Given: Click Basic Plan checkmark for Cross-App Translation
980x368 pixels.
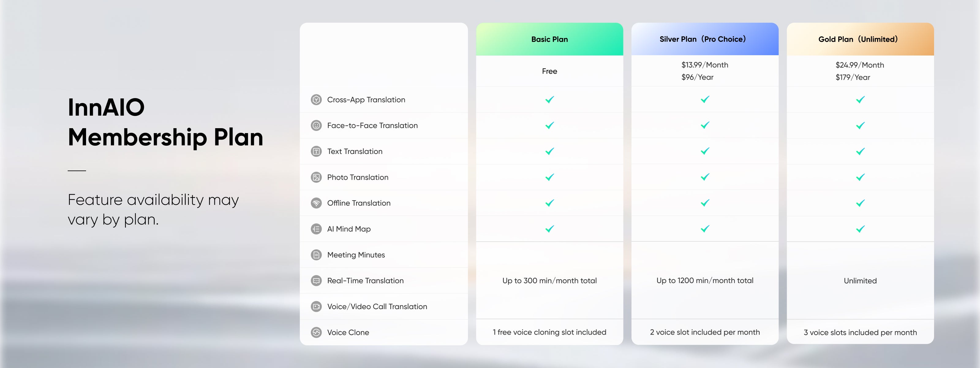Looking at the screenshot, I should 549,100.
